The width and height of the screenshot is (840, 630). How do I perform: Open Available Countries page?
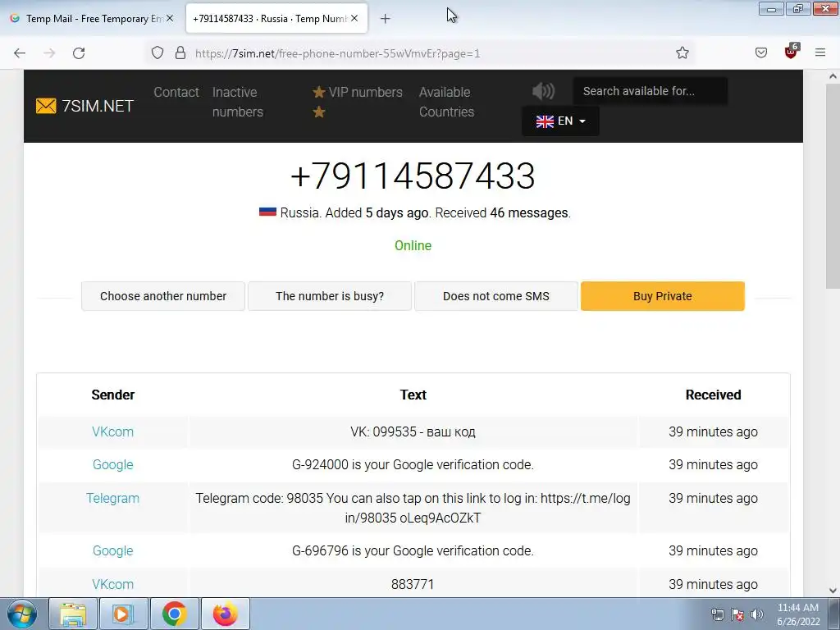[x=446, y=102]
